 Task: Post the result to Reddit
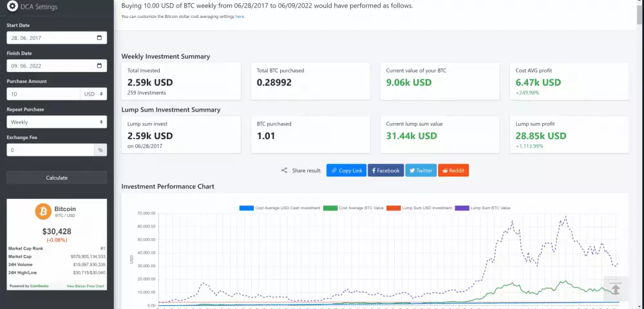click(x=453, y=171)
